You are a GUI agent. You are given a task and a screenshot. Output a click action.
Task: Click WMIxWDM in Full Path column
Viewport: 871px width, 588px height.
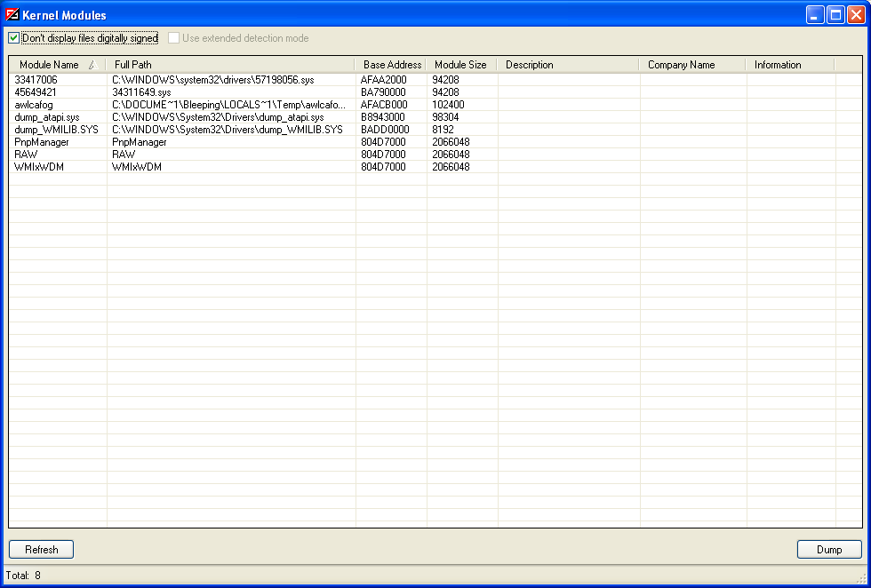pos(137,167)
